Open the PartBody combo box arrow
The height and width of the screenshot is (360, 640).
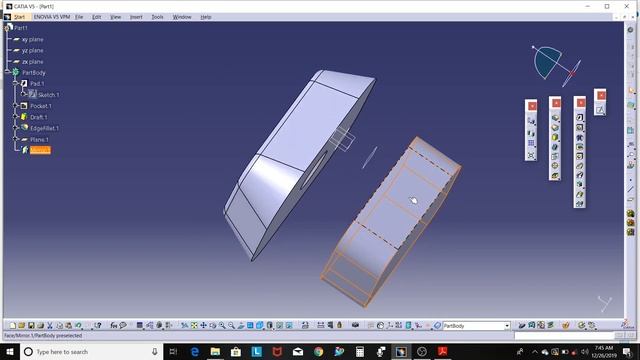507,326
